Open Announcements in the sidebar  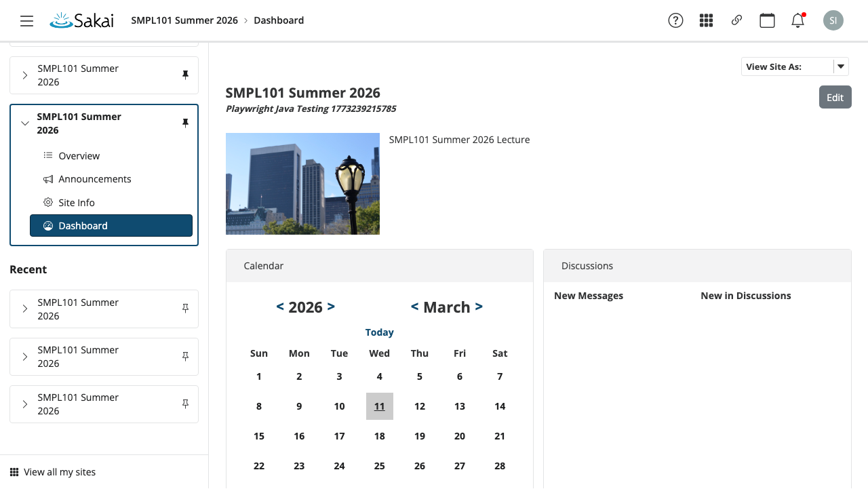(95, 179)
